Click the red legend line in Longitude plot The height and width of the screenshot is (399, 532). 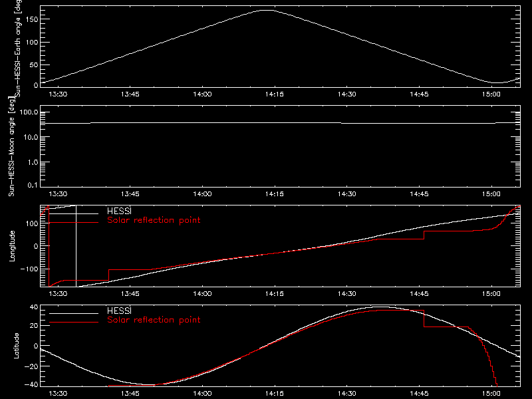pos(74,223)
